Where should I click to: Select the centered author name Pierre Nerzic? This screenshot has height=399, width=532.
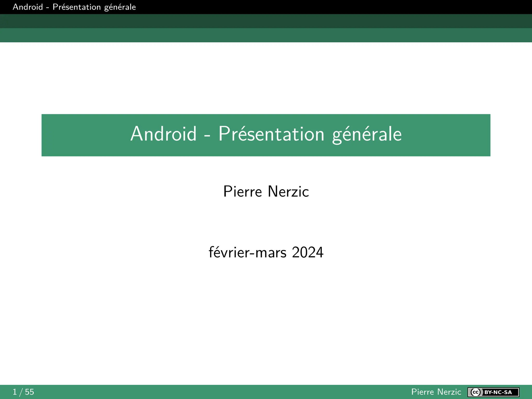click(266, 192)
